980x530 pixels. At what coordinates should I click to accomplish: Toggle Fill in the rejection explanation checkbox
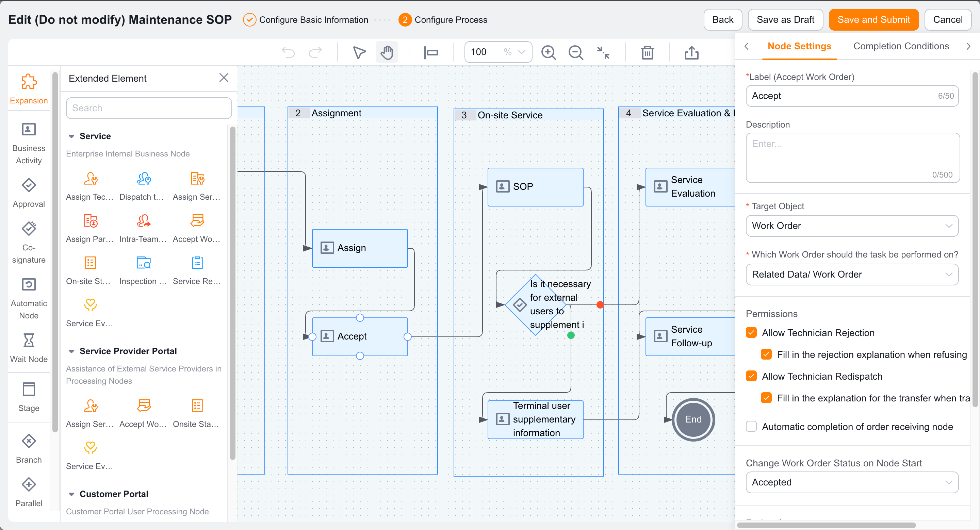pos(766,354)
